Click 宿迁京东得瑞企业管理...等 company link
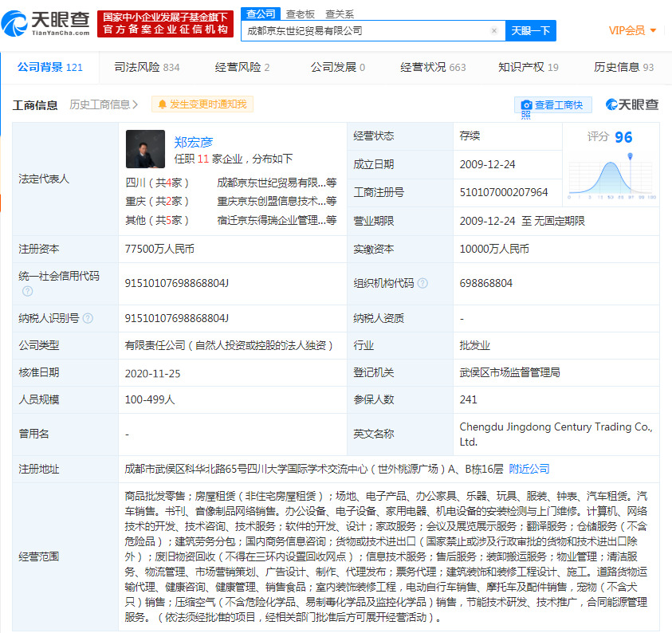This screenshot has height=633, width=672. pos(277,220)
